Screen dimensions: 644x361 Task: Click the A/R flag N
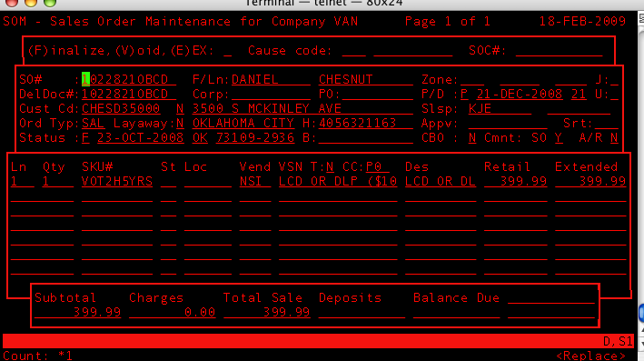pyautogui.click(x=614, y=137)
